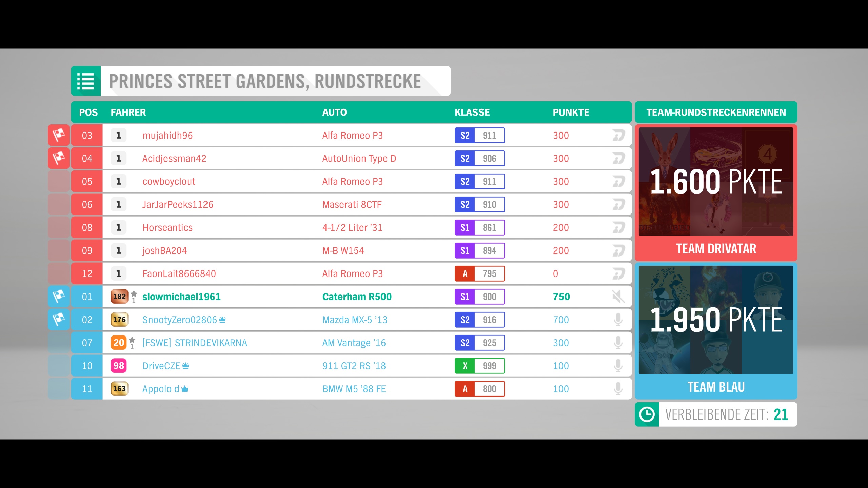Toggle the muted speaker icon for slowmichael1961
Viewport: 868px width, 488px height.
click(x=618, y=297)
